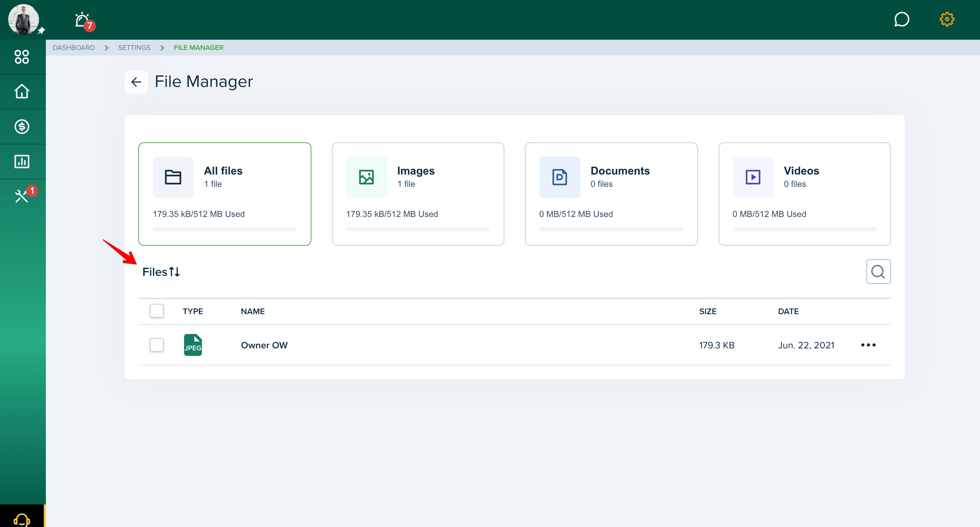
Task: Click the All files folder icon
Action: (x=173, y=177)
